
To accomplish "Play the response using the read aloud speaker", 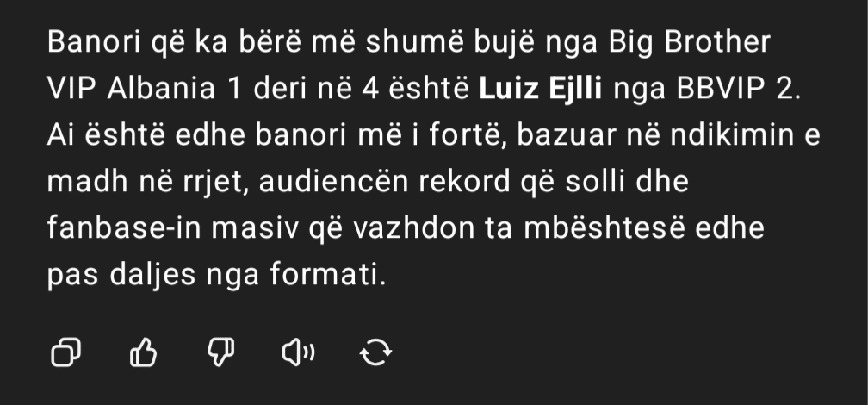I will [x=298, y=352].
